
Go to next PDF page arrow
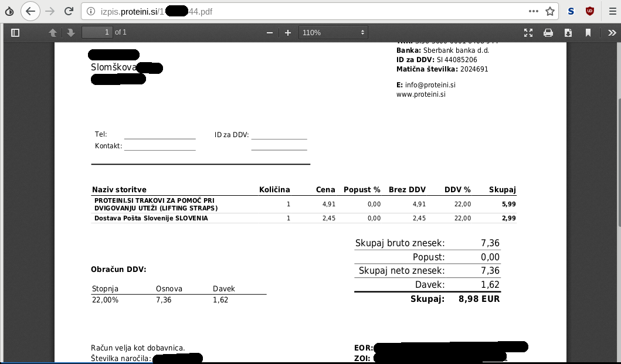[71, 32]
